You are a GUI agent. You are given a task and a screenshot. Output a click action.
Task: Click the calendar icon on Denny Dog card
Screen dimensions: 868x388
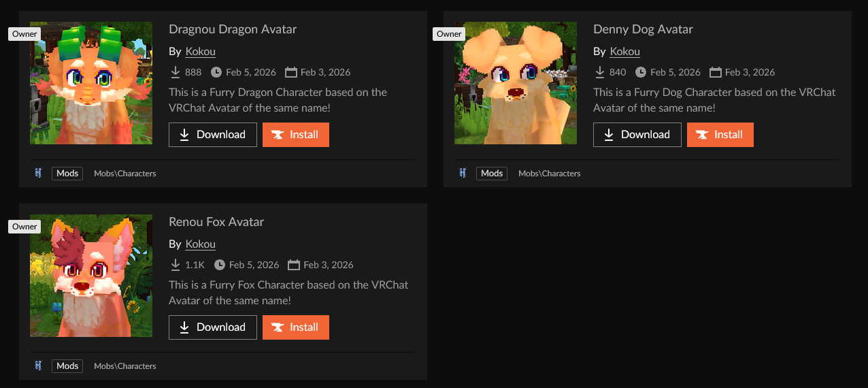[716, 72]
